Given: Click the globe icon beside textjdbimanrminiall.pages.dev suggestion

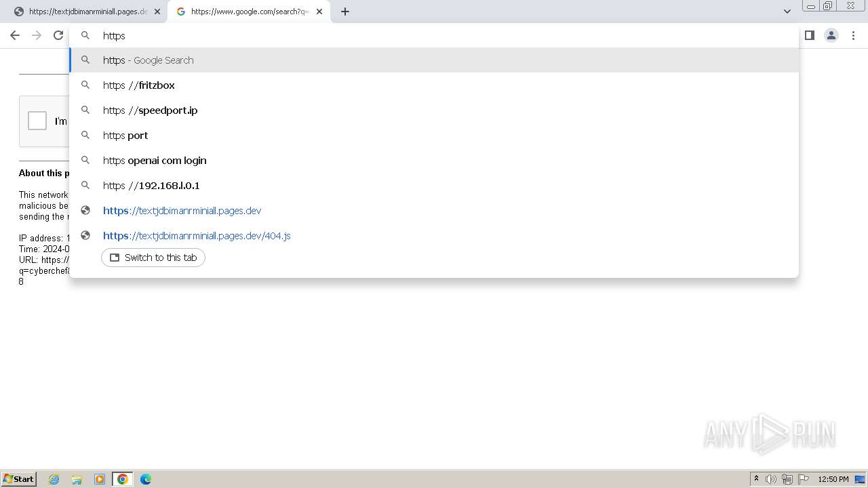Looking at the screenshot, I should (x=85, y=211).
